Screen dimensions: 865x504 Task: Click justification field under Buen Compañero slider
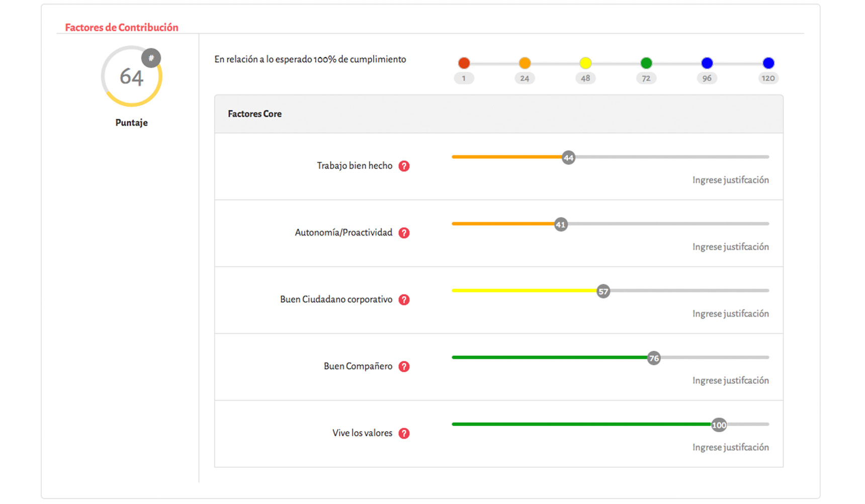tap(730, 380)
